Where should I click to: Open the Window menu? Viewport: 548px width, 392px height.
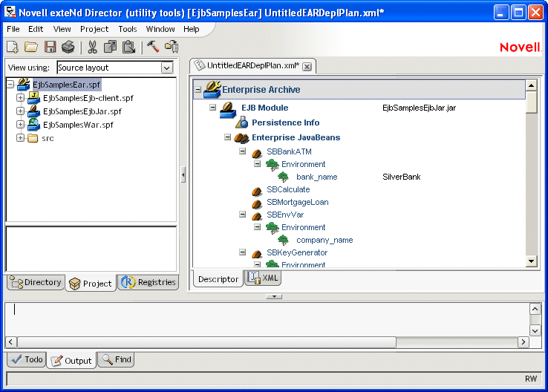pos(160,29)
